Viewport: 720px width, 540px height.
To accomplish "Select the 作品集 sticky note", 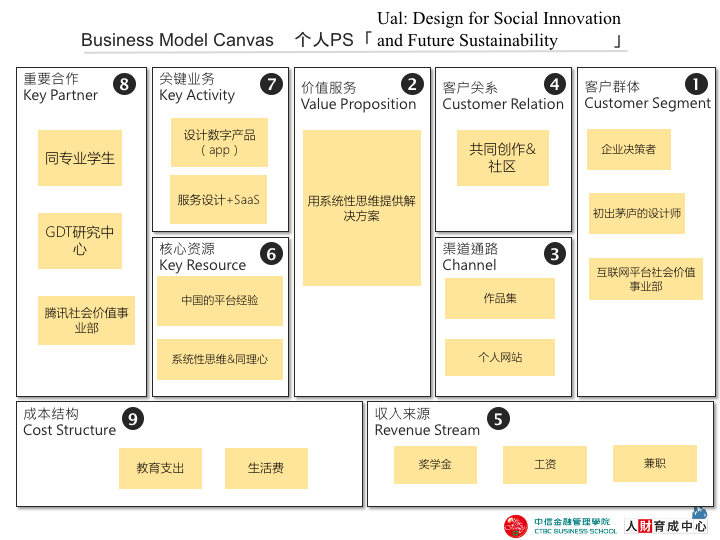I will [x=500, y=298].
